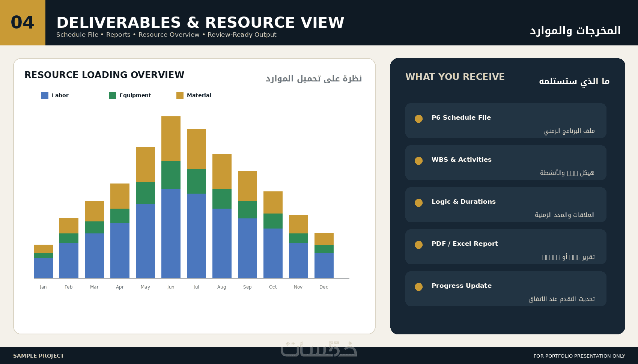Click the watermark logo at bottom center
The width and height of the screenshot is (638, 364).
pyautogui.click(x=319, y=349)
